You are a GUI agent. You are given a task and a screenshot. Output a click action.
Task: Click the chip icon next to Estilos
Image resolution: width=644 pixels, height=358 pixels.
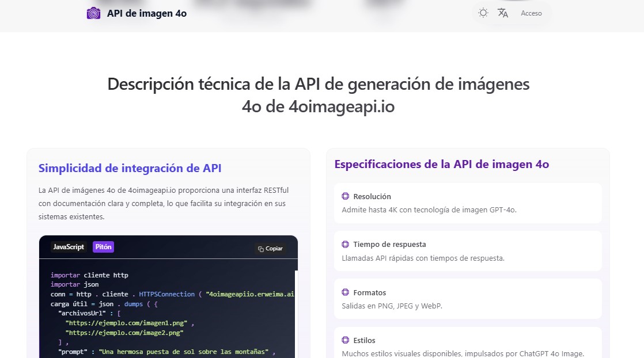(x=345, y=340)
